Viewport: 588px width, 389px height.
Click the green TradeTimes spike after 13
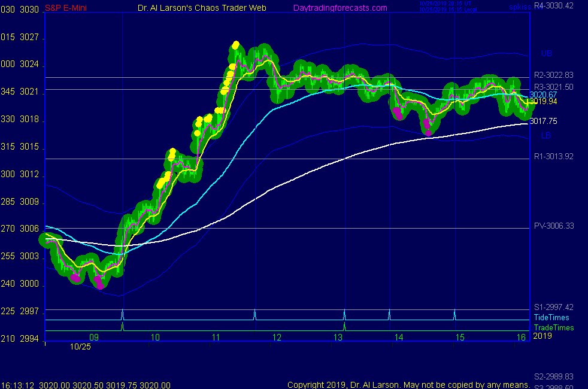344,326
